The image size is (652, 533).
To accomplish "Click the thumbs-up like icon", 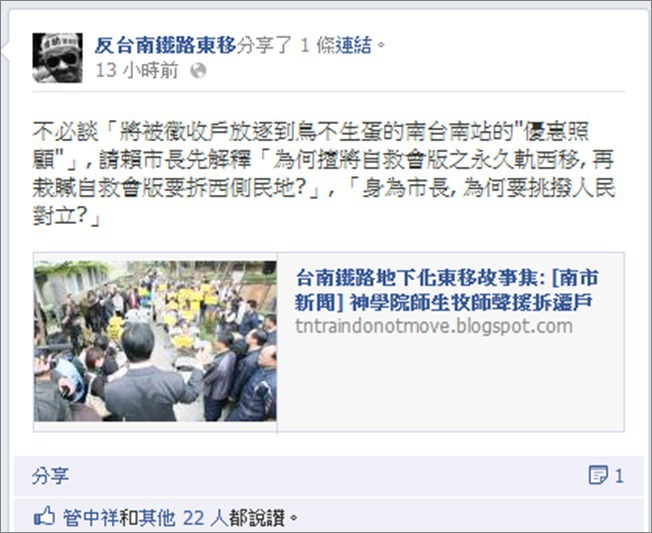I will 44,517.
